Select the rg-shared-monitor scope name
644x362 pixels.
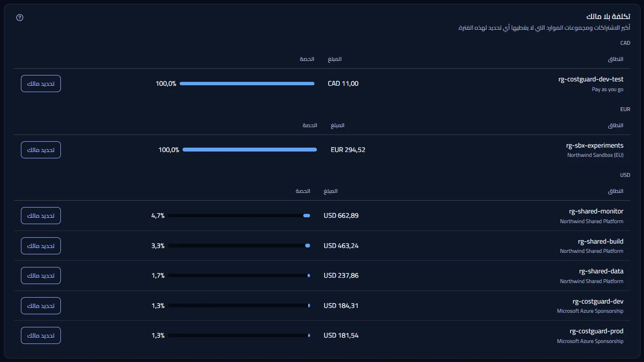(x=596, y=211)
